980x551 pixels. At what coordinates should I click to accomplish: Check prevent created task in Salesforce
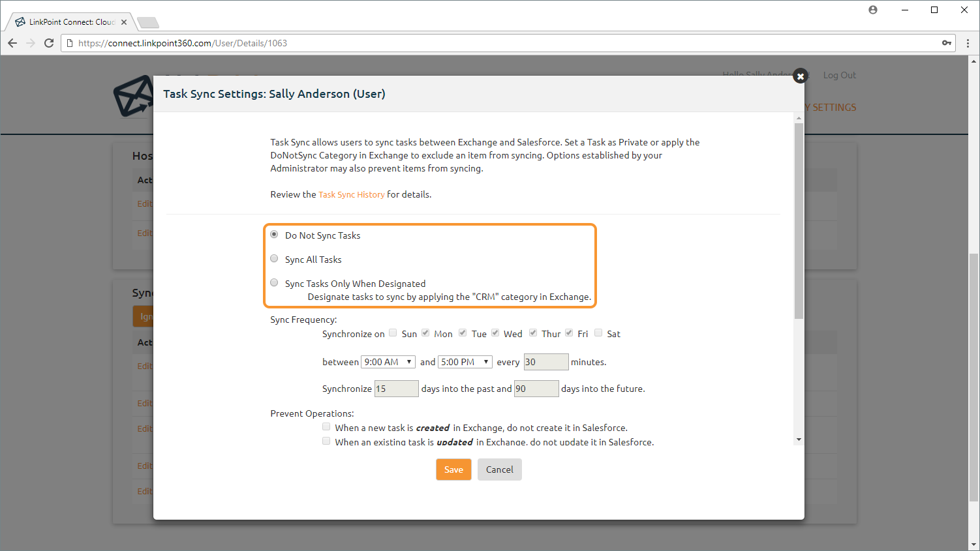[x=326, y=427]
